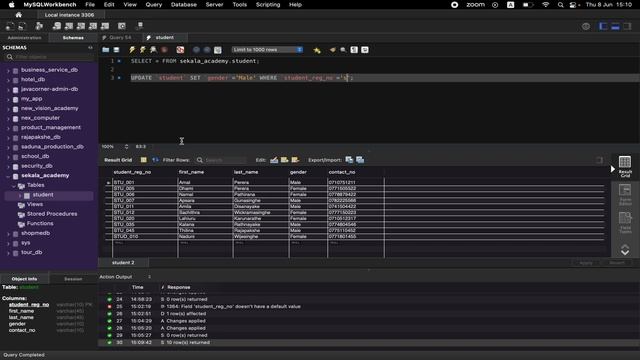Create new SQL tab icon in main toolbar
Viewport: 640px width, 360px height.
coord(10,26)
